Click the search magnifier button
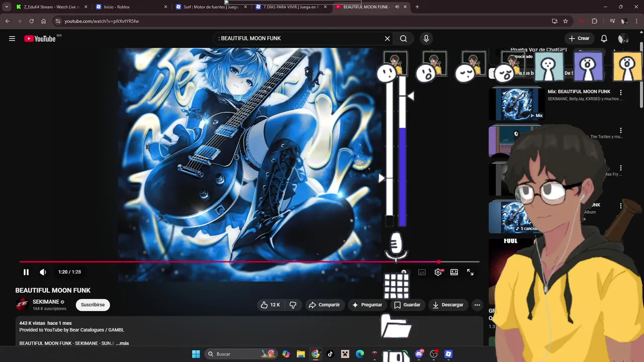Screen dimensions: 644x362 [404, 39]
